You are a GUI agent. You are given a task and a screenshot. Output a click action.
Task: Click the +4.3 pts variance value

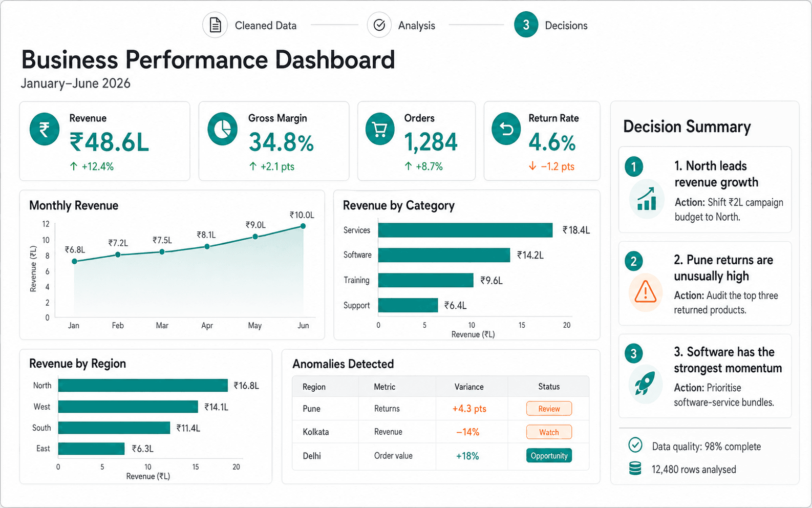click(x=469, y=409)
